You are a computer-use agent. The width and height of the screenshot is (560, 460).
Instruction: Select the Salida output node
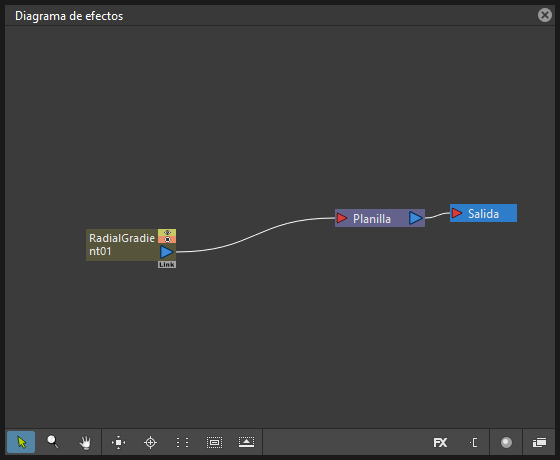[x=484, y=213]
